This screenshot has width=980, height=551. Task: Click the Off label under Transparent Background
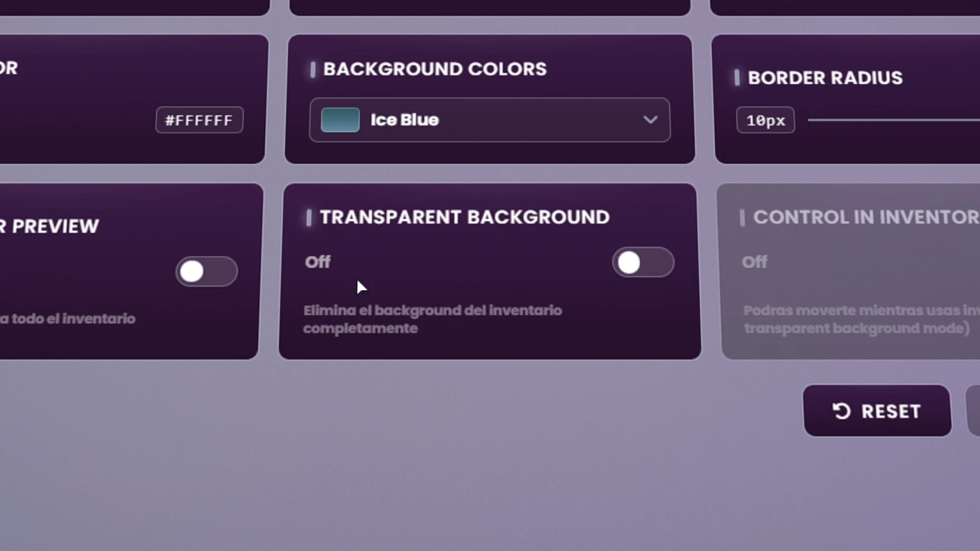point(318,262)
